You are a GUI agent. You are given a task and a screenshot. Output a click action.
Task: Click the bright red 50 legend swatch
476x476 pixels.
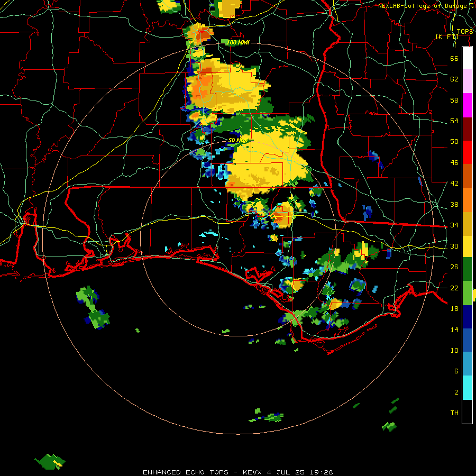(467, 152)
